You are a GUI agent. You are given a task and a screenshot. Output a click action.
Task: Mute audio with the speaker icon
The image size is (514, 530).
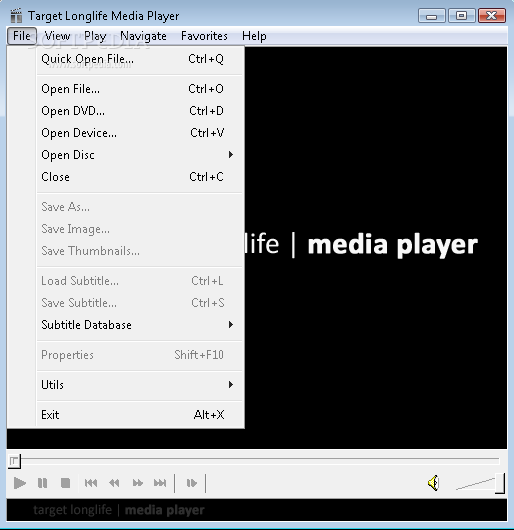[x=434, y=483]
